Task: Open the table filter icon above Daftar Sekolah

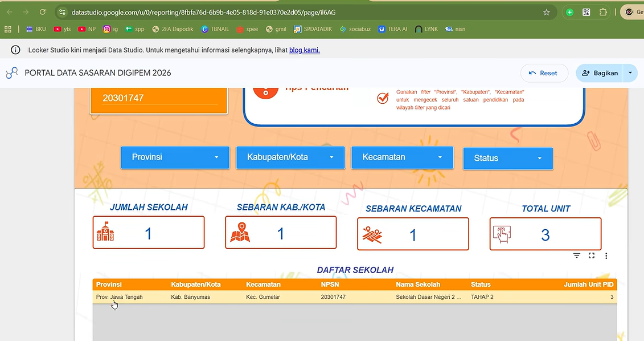Action: (x=577, y=255)
